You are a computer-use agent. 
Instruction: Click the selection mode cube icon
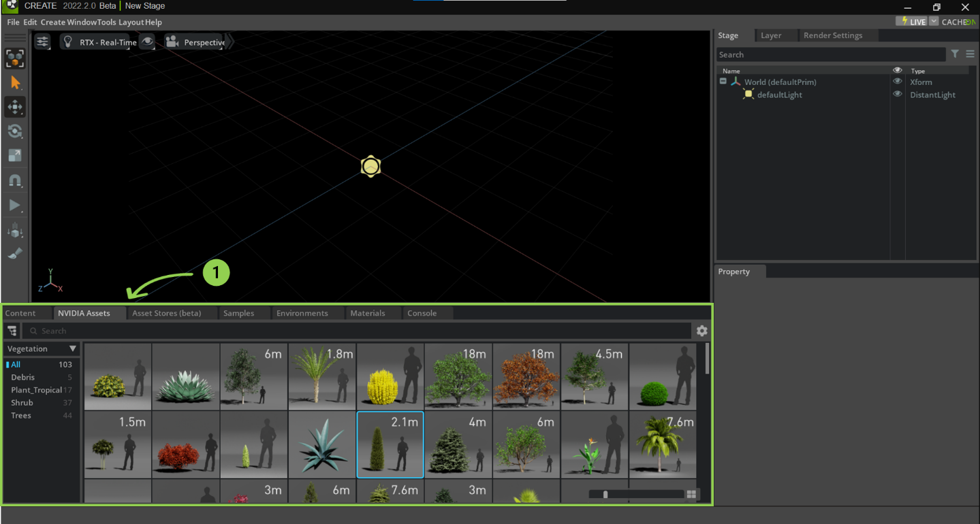coord(15,59)
